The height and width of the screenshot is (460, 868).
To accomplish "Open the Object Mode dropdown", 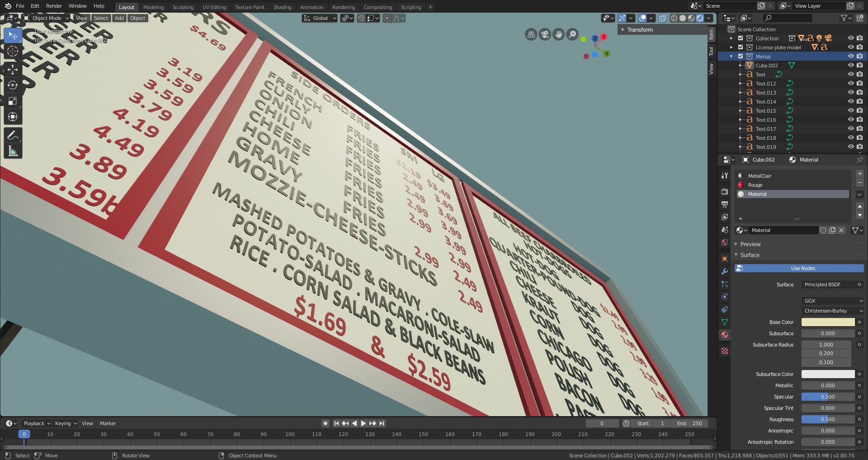I will (x=46, y=18).
